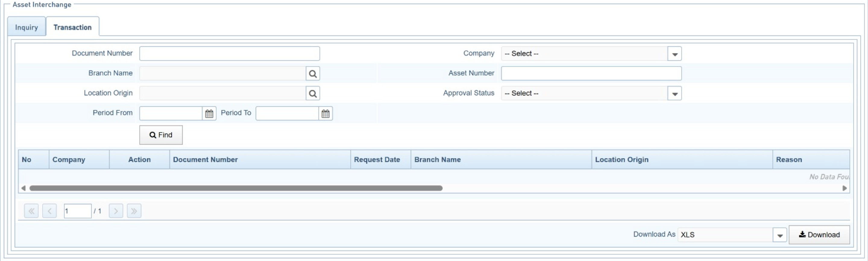Open the Download As format dropdown
Image resolution: width=868 pixels, height=261 pixels.
(779, 235)
